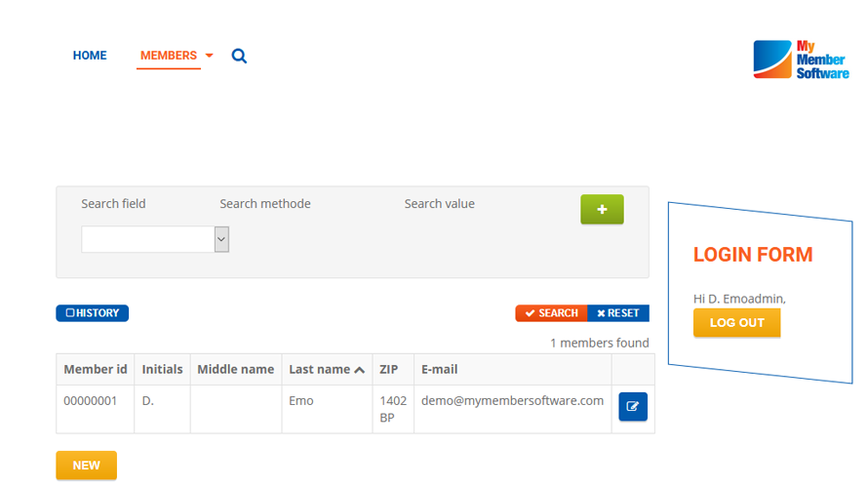Click the Member id column header
868x488 pixels.
96,369
